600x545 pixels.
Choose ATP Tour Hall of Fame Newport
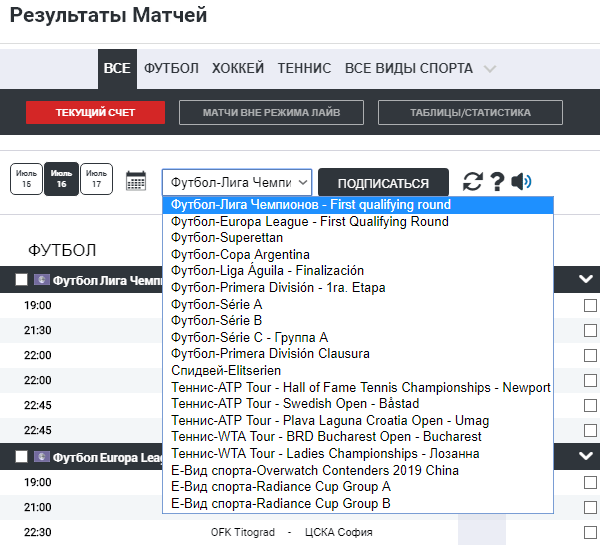[x=358, y=387]
